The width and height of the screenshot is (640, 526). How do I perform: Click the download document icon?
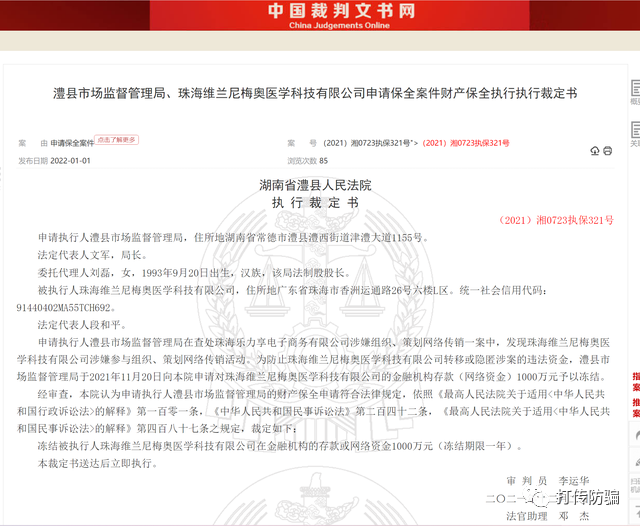pos(595,151)
